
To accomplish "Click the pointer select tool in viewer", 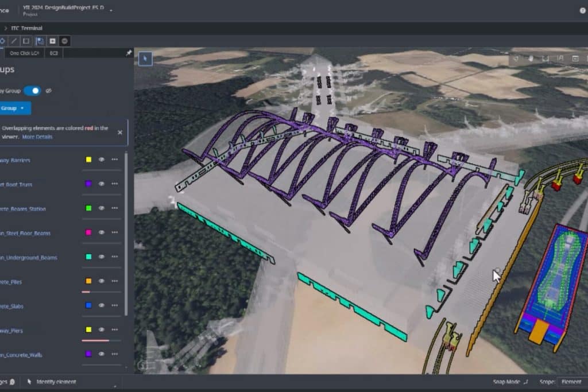I will (x=145, y=59).
